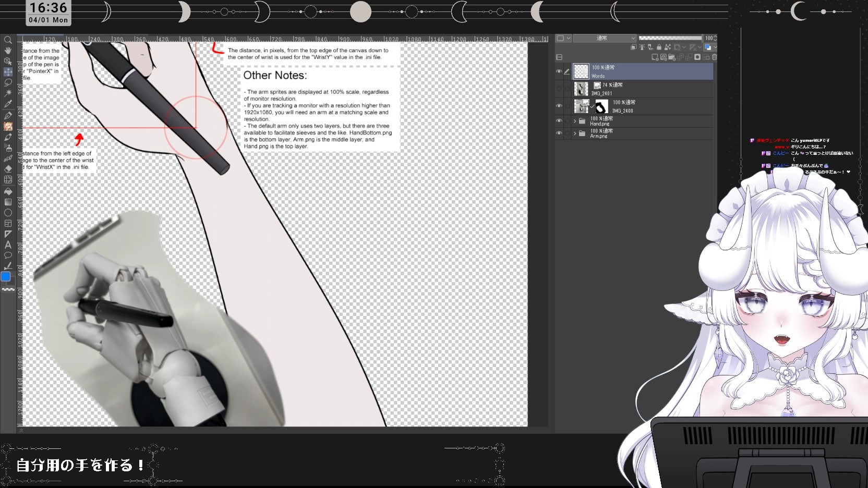Click the IMG_2400 layer mask thumbnail
Viewport: 868px width, 488px height.
[x=601, y=106]
